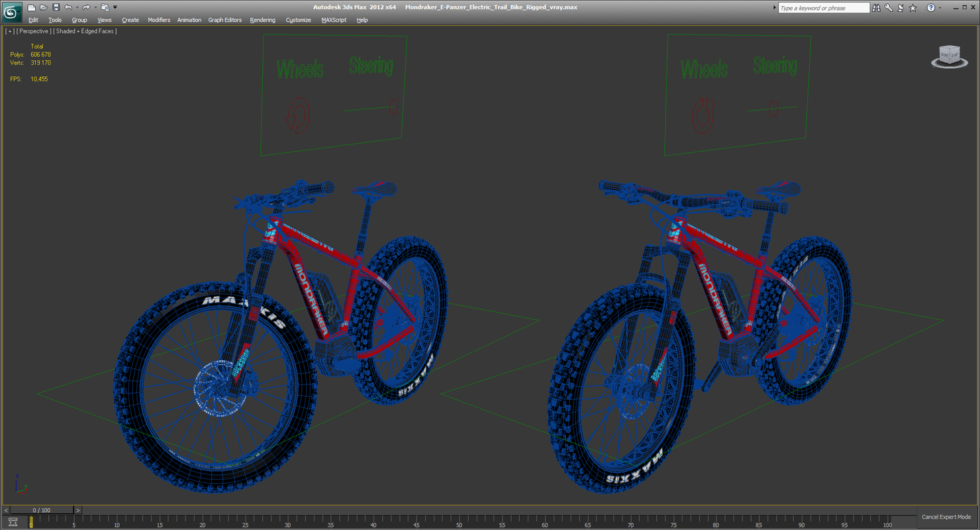The width and height of the screenshot is (980, 530).
Task: Open the 3ds Max application button
Action: coord(12,12)
